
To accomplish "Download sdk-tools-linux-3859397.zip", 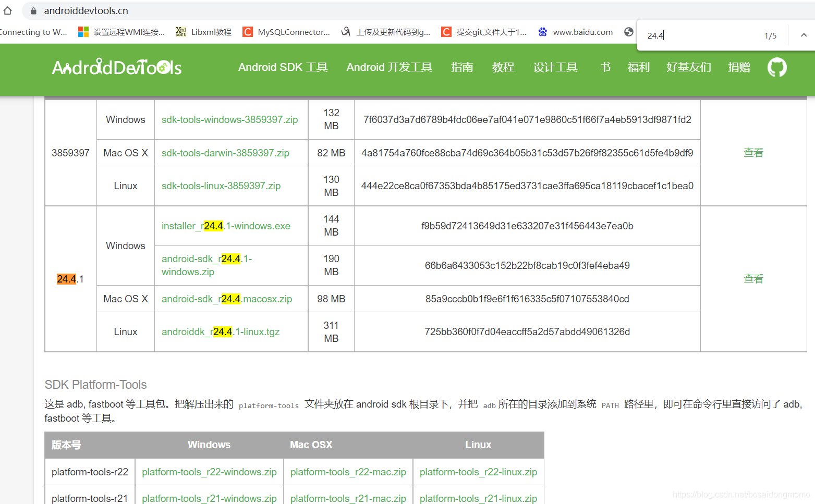I will pos(221,186).
